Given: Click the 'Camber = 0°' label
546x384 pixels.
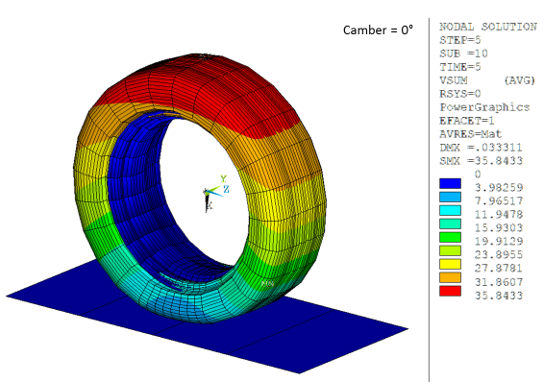Looking at the screenshot, I should (x=378, y=30).
